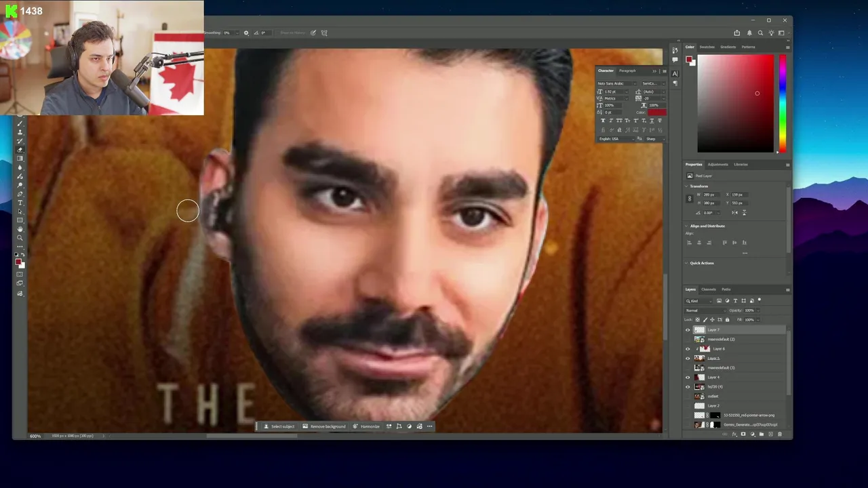This screenshot has width=868, height=488.
Task: Hide Layer 5 using its eye icon
Action: [x=688, y=359]
